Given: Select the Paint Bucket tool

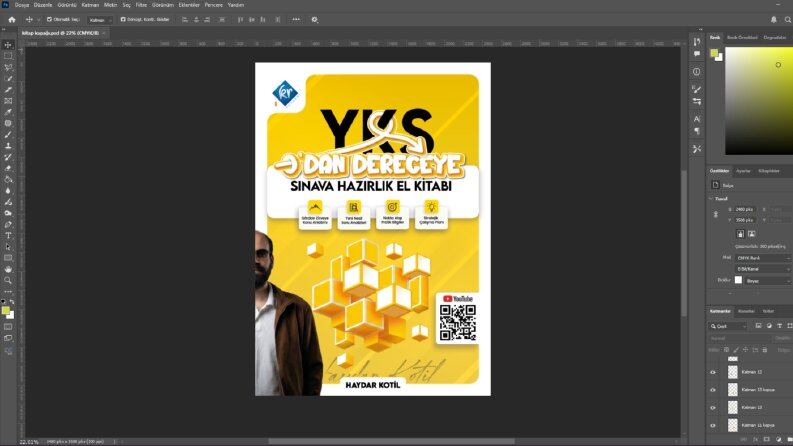Looking at the screenshot, I should [x=8, y=180].
